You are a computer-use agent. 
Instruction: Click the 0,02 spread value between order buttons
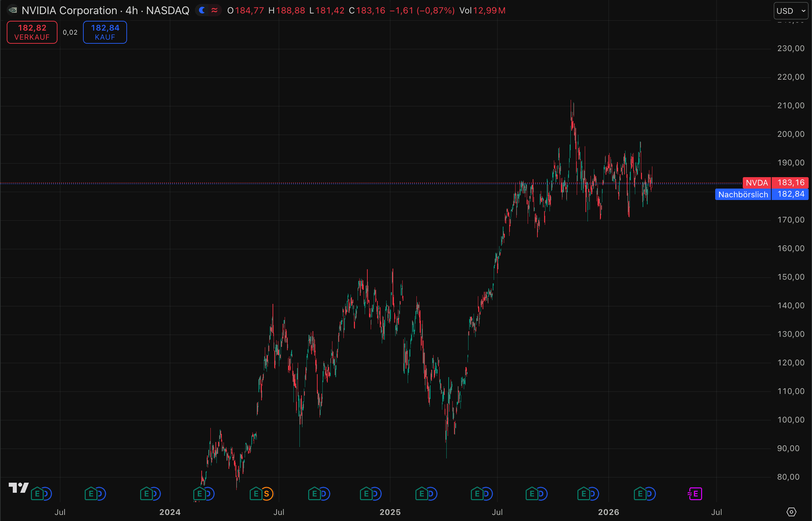(70, 33)
